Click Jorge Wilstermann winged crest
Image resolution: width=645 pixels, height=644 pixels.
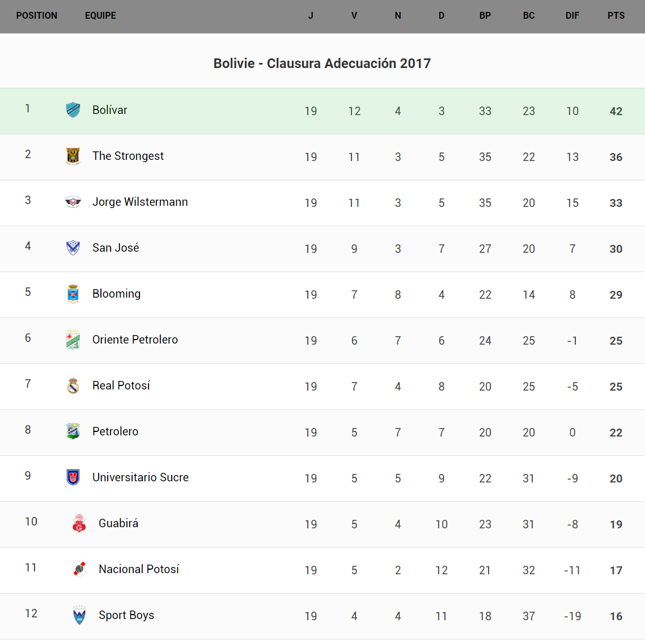pos(73,202)
